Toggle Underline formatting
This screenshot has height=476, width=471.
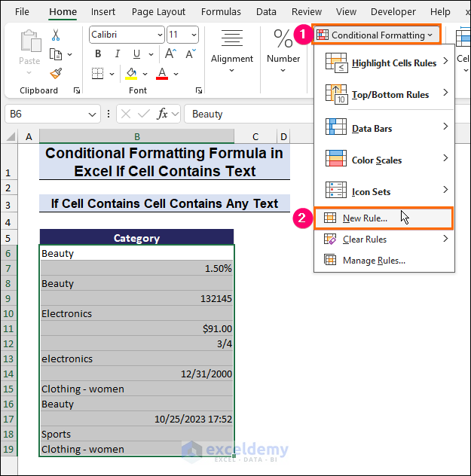coord(136,53)
